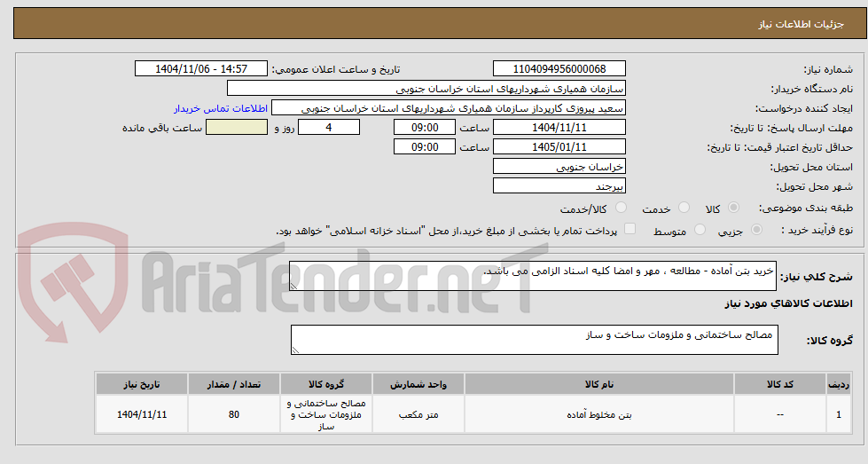This screenshot has width=868, height=464.
Task: Click the واحد شمارش column header
Action: pyautogui.click(x=418, y=384)
